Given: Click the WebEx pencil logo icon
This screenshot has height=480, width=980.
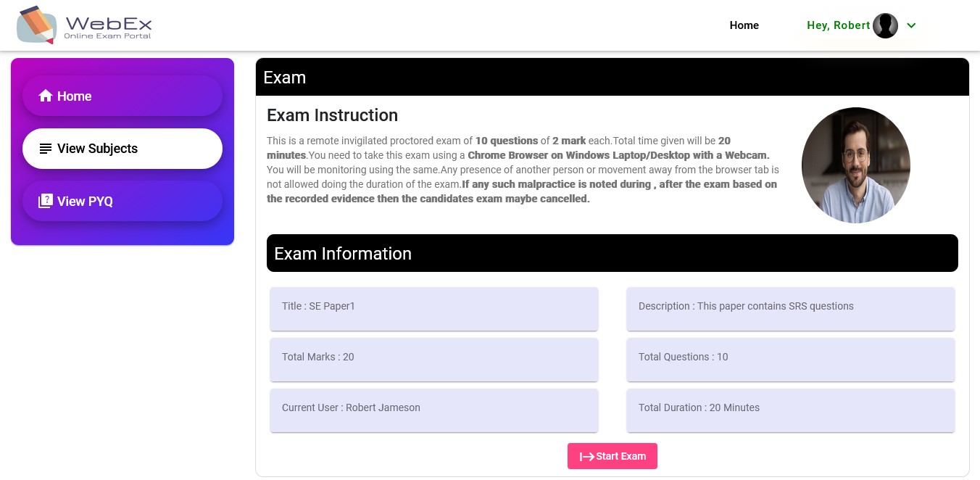Looking at the screenshot, I should pyautogui.click(x=36, y=25).
